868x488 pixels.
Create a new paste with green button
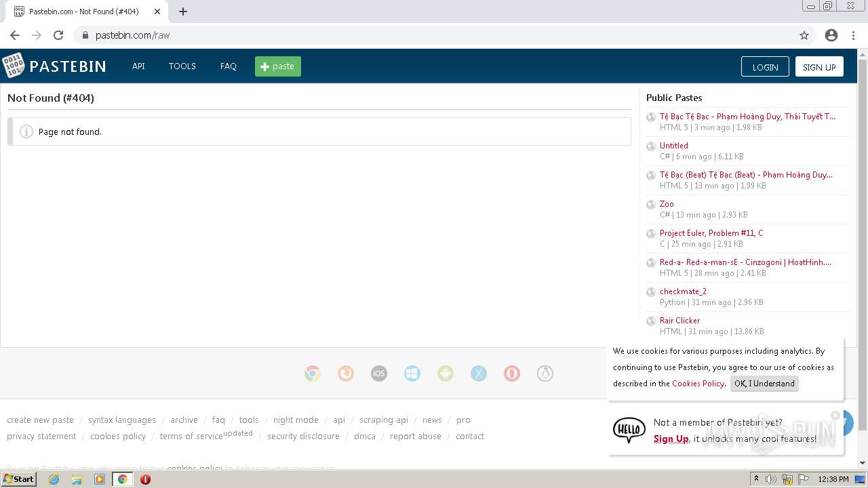tap(278, 66)
